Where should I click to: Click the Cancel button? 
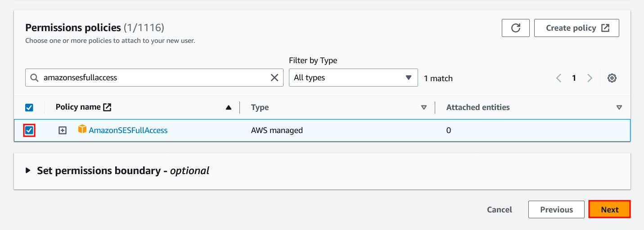click(x=500, y=210)
